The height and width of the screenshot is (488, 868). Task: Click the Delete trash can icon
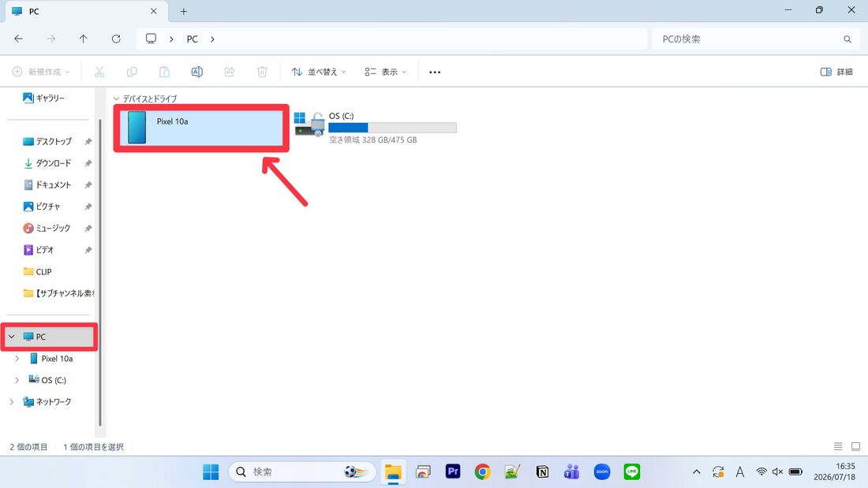coord(262,72)
